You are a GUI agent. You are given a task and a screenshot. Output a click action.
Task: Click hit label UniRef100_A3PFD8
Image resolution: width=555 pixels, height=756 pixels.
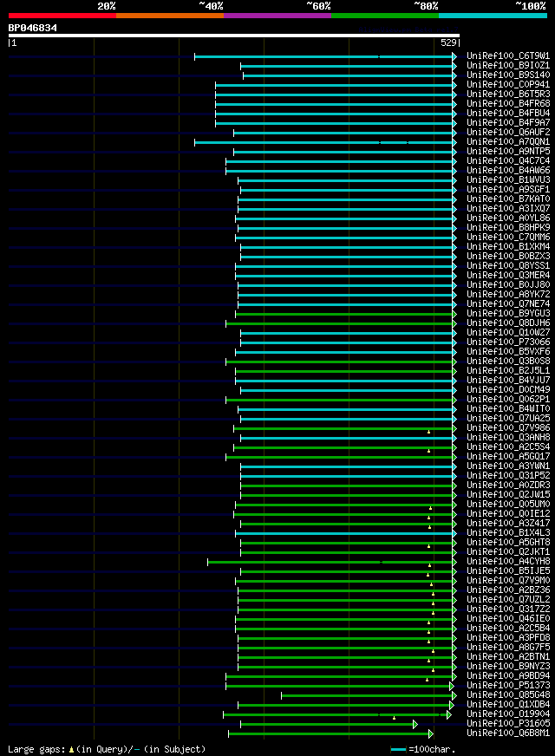(508, 638)
